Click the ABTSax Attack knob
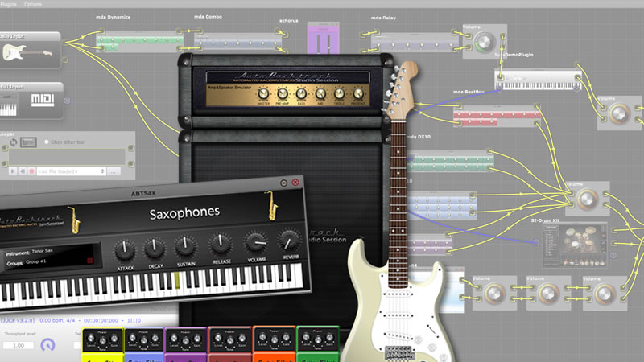The image size is (644, 362). pyautogui.click(x=125, y=250)
